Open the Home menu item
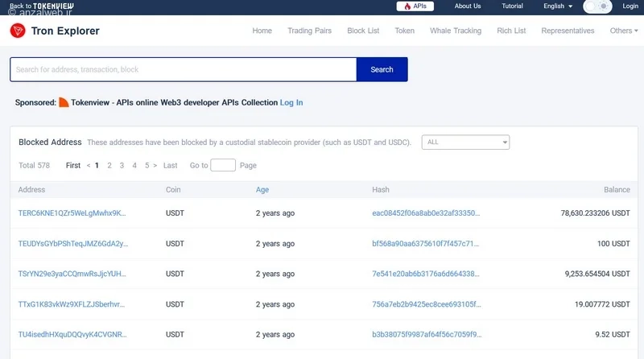644x359 pixels. 262,31
